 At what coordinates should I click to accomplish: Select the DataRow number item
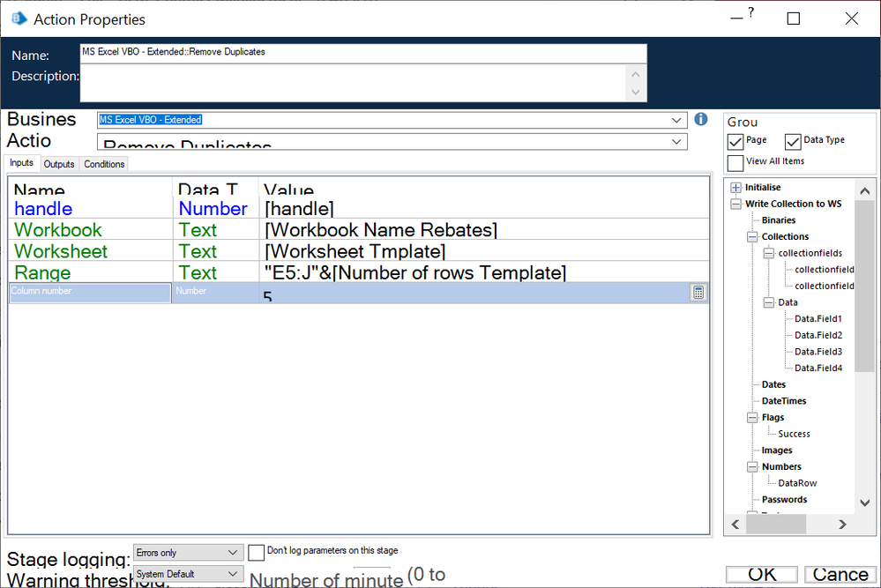click(797, 484)
